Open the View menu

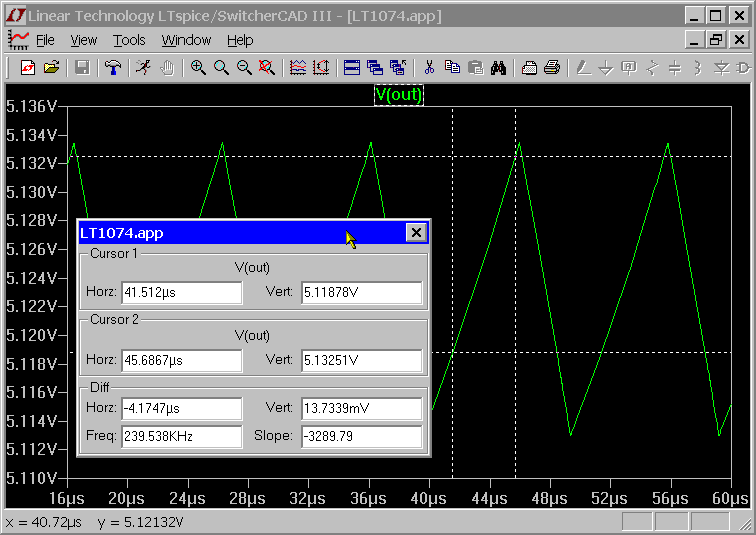tap(83, 40)
